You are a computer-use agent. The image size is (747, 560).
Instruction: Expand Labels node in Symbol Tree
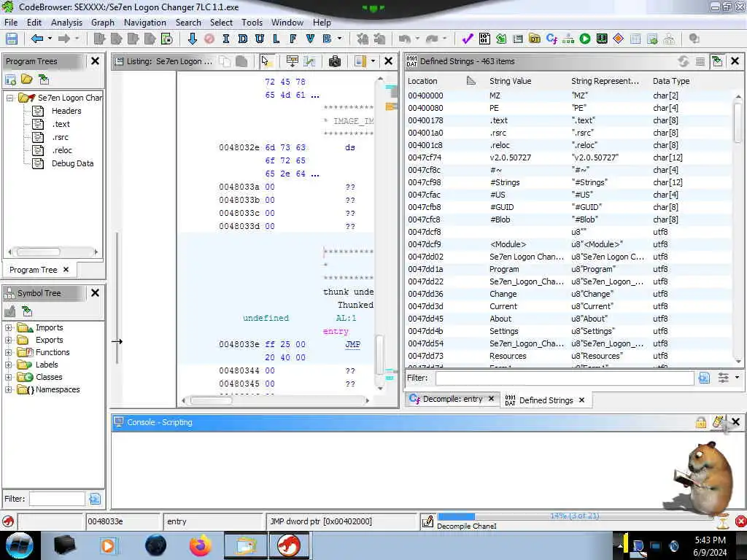pos(8,365)
